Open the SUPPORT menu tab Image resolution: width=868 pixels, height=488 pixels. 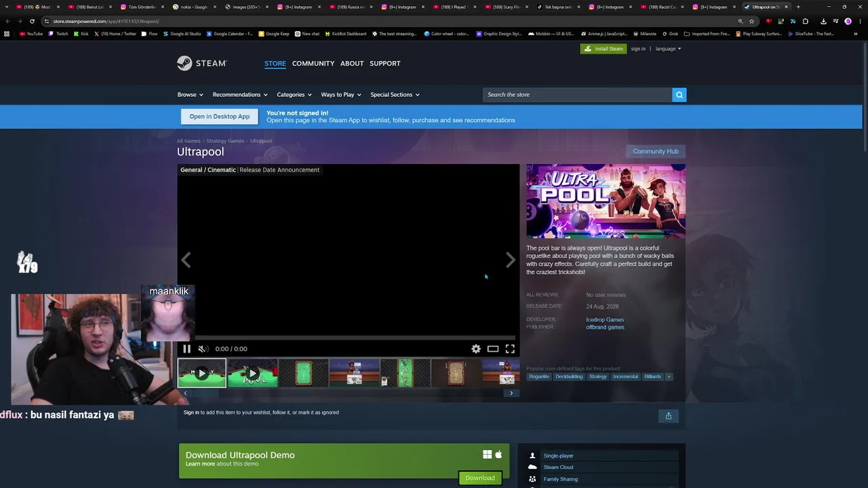point(385,64)
